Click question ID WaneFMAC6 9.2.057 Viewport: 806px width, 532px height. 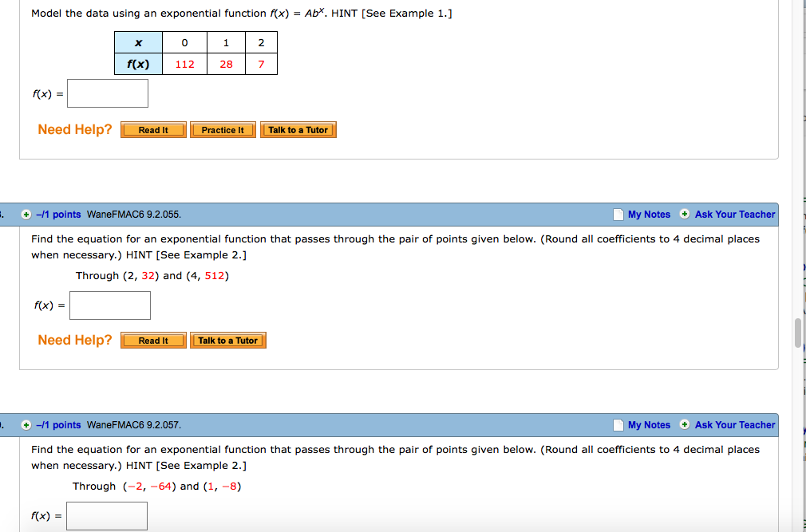point(133,425)
